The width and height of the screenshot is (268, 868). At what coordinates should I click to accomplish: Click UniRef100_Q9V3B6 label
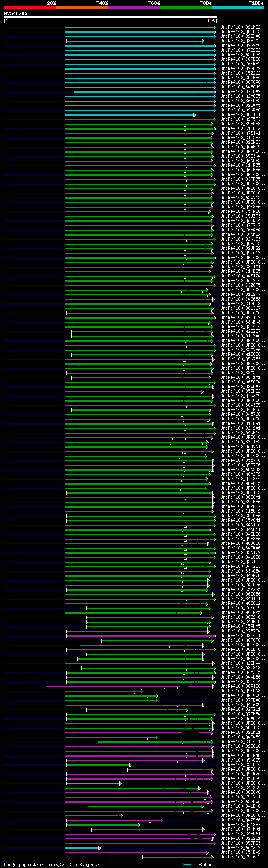240,539
